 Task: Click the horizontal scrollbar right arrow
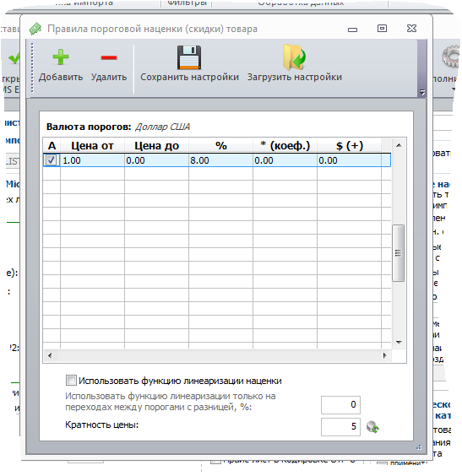(385, 355)
